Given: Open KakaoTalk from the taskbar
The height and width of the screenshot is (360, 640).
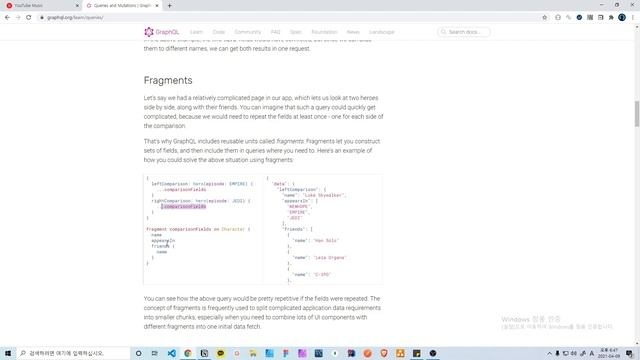Looking at the screenshot, I should [220, 353].
